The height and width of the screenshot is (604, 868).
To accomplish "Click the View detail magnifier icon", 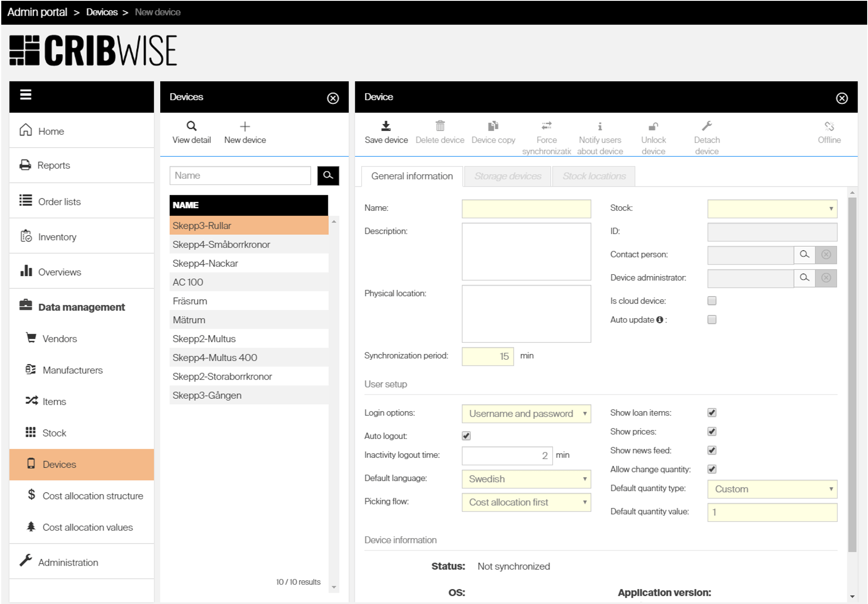I will point(191,126).
